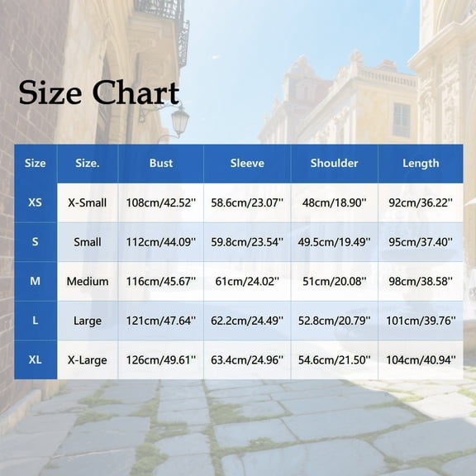The image size is (476, 476).
Task: Click the XL row label
Action: pos(36,359)
